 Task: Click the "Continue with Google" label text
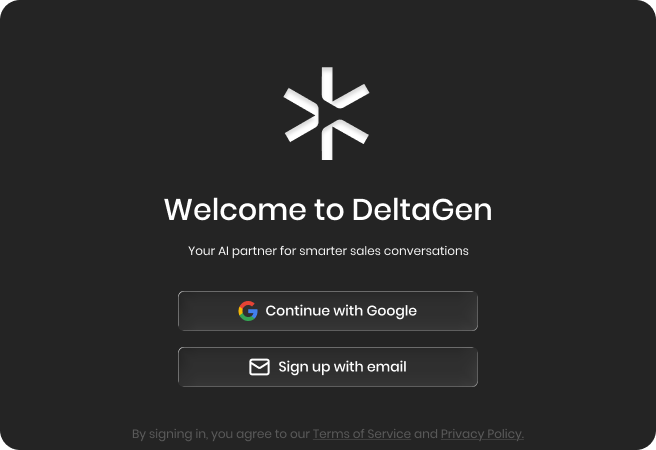[341, 311]
